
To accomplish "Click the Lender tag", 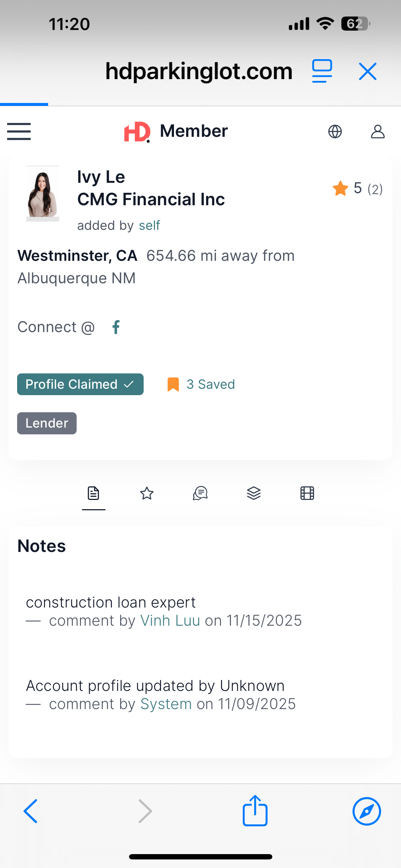I will point(47,423).
